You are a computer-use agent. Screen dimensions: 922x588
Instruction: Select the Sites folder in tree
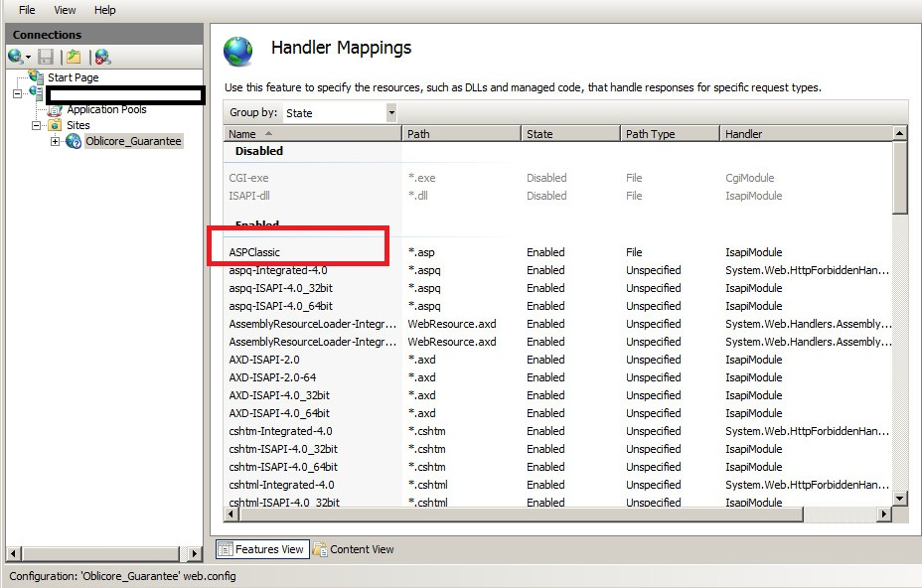pos(77,125)
